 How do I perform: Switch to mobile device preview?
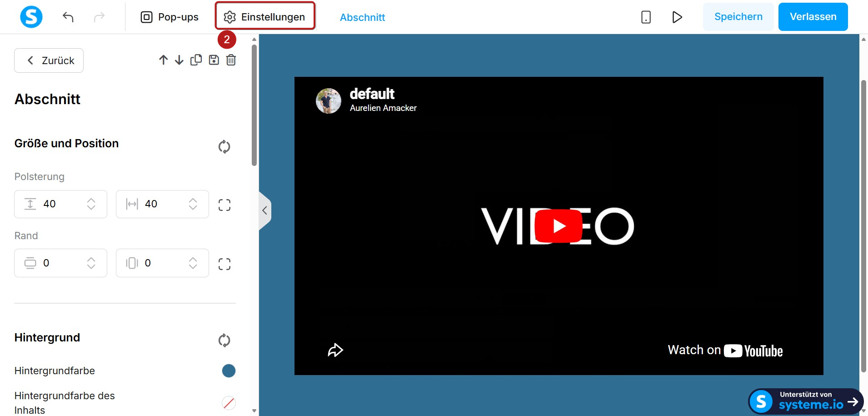pyautogui.click(x=646, y=17)
